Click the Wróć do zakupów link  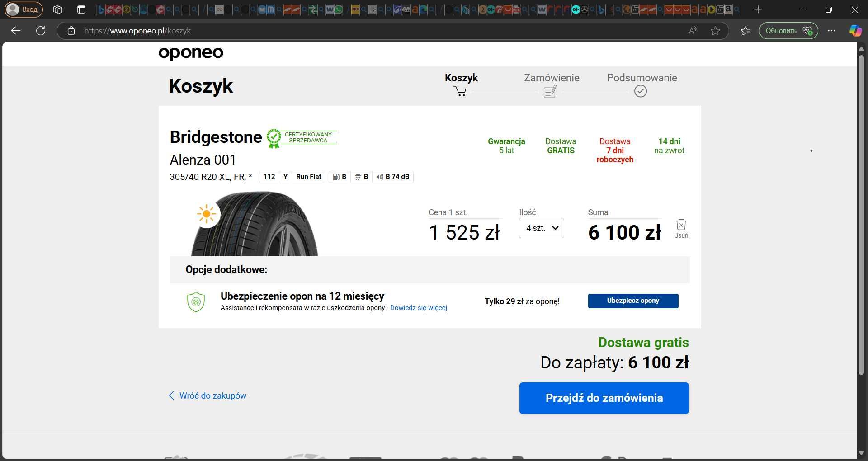tap(208, 396)
